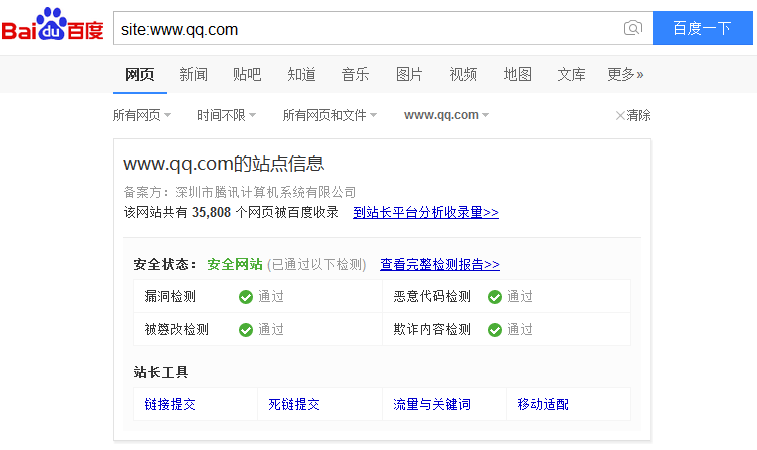The height and width of the screenshot is (450, 757).
Task: Expand the 所有网页 filter dropdown
Action: coord(142,115)
